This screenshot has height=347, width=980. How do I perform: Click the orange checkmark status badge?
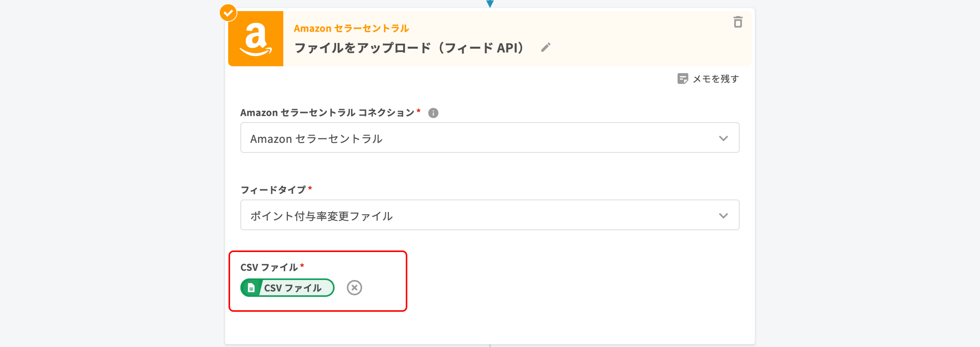tap(228, 13)
